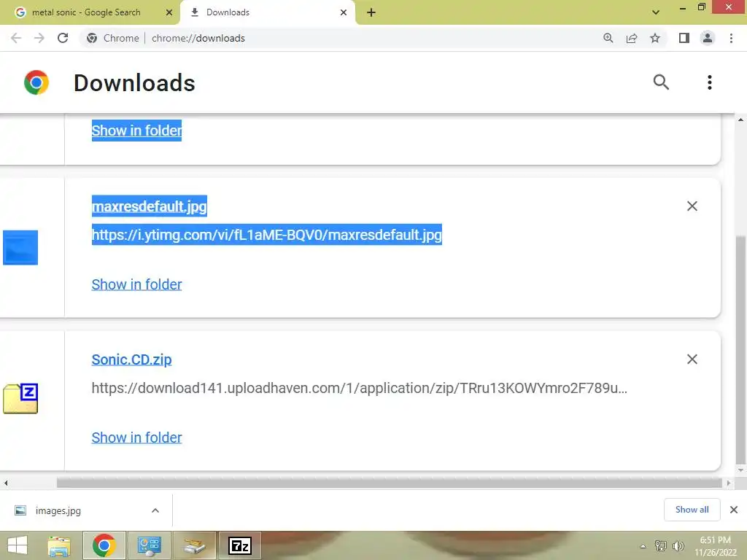Click the Sonic.CD.zip archive icon
Viewport: 747px width, 560px height.
[x=20, y=399]
